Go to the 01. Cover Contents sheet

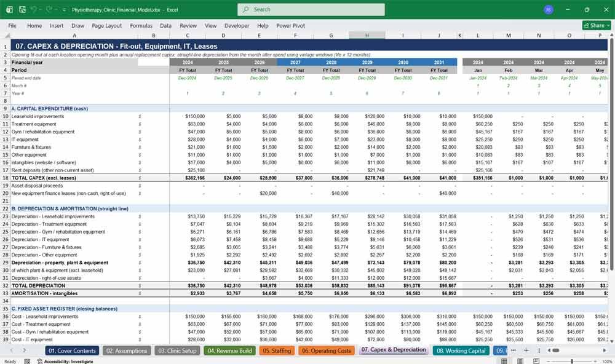coord(72,350)
